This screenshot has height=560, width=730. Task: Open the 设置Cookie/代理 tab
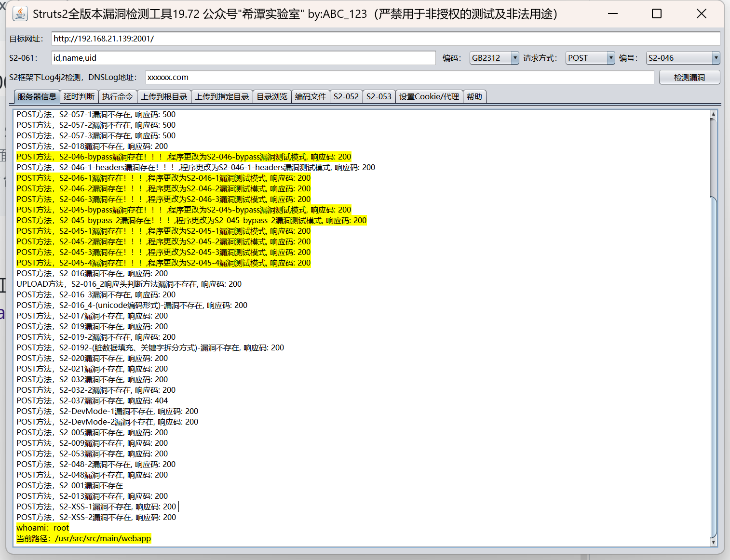[x=429, y=96]
